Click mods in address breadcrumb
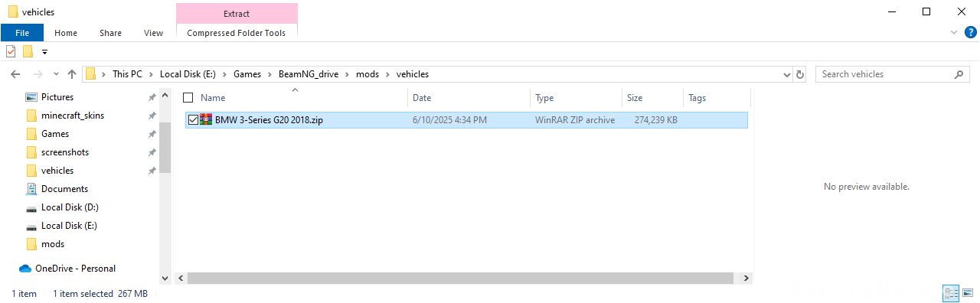 (x=367, y=74)
